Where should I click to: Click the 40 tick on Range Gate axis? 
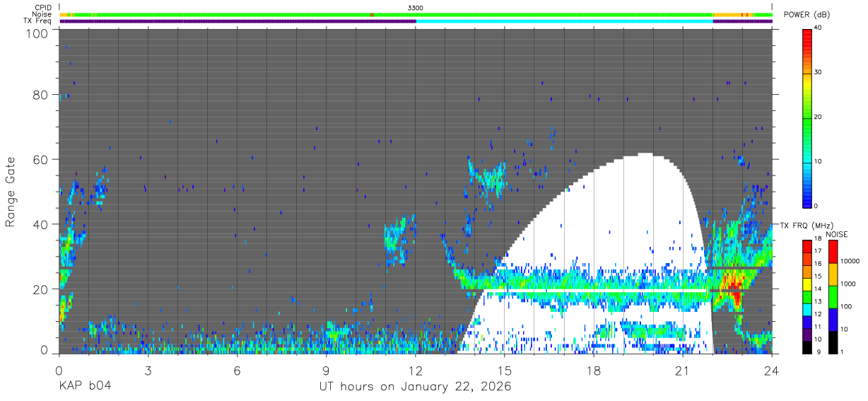[x=40, y=224]
